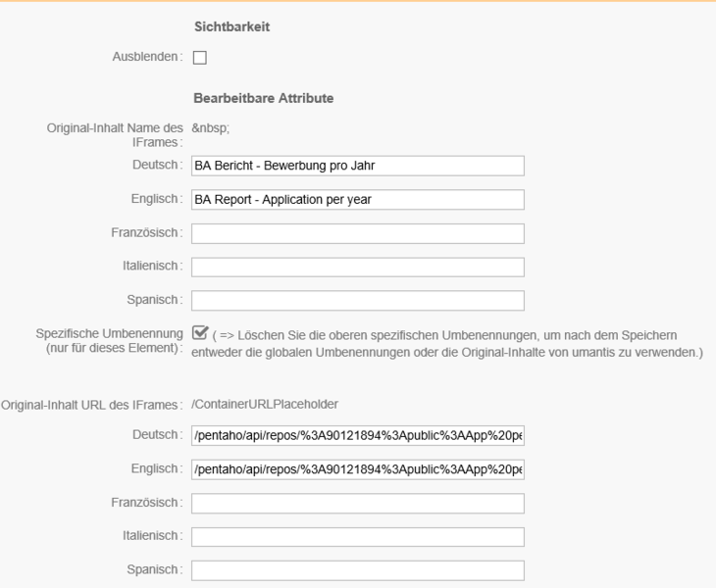Click the Englisch IFrame URL field
The width and height of the screenshot is (716, 588).
[357, 469]
